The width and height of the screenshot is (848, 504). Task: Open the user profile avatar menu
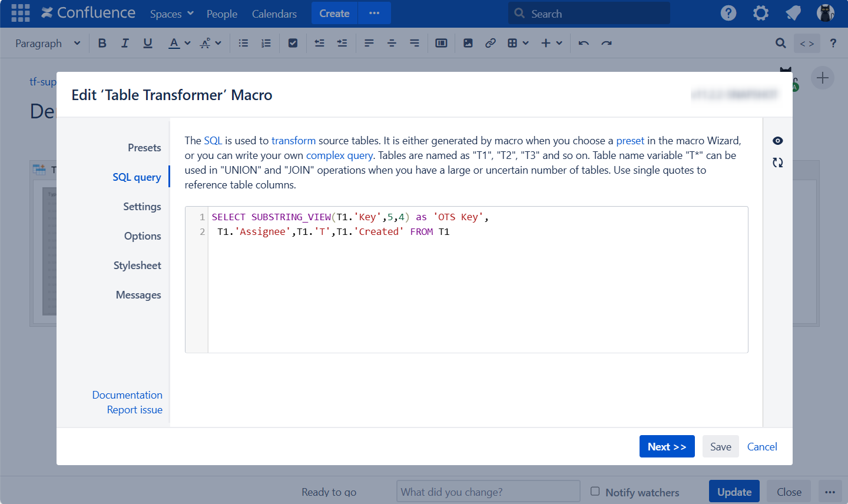(826, 13)
